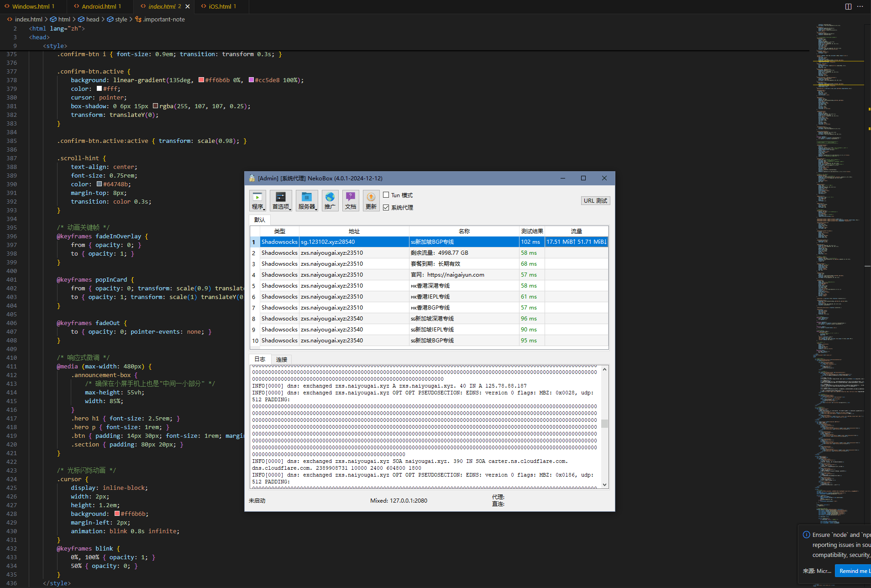Click the NekoBox cat icon in title bar

tap(252, 178)
